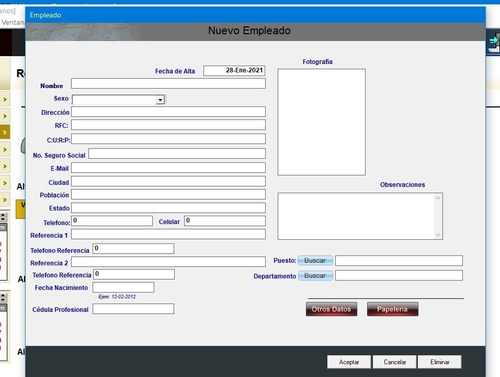Screen dimensions: 500x377
Task: Select the Población input field
Action: click(168, 194)
